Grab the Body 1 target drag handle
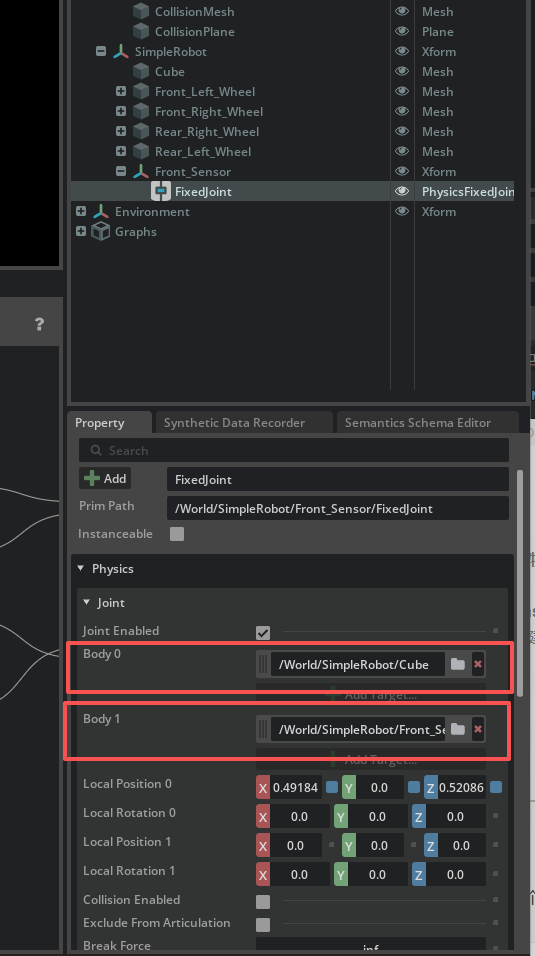535x956 pixels. pos(263,729)
